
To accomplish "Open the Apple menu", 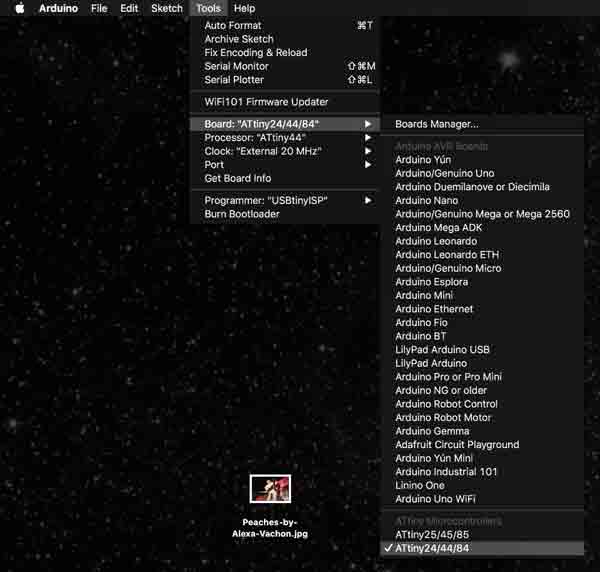I will (20, 8).
